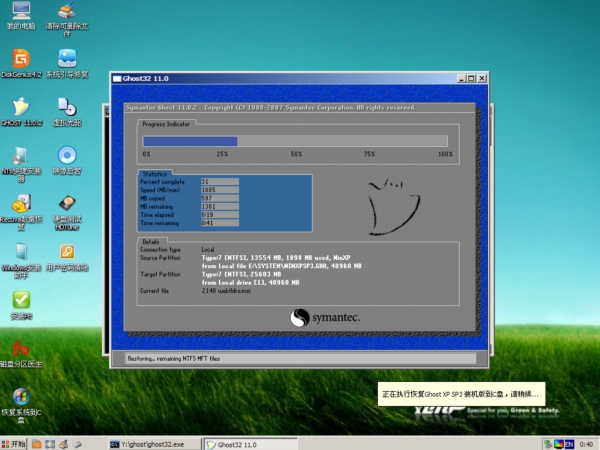The image size is (600, 450).
Task: Click the EN language indicator in tray
Action: 569,444
